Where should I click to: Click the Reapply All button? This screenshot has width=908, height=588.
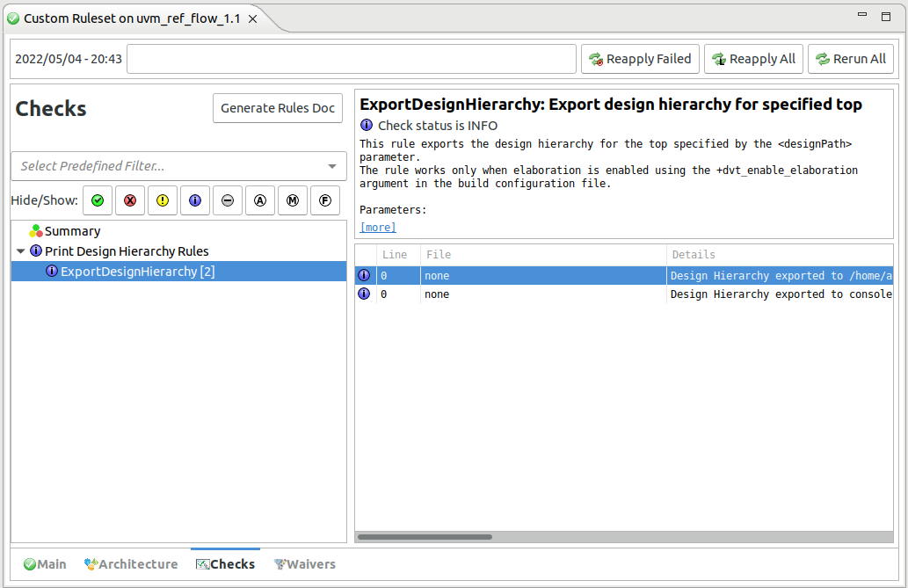point(753,59)
